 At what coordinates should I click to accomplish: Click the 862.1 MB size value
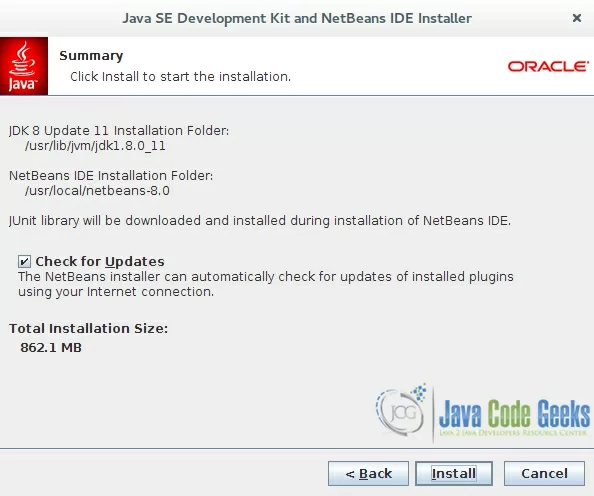pos(51,347)
